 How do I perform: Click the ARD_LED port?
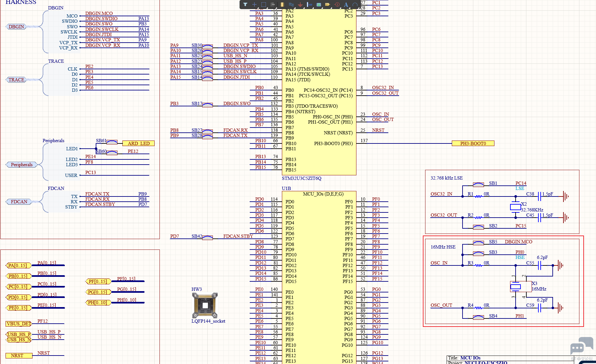138,143
